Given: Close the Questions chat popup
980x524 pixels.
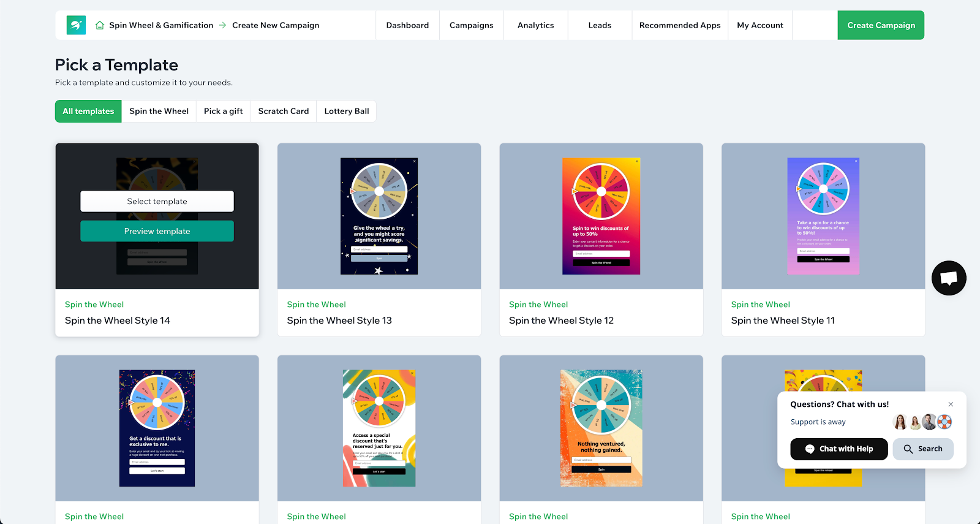Looking at the screenshot, I should click(951, 404).
